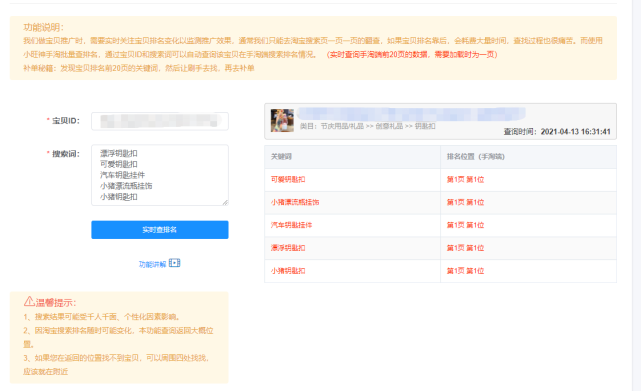The image size is (641, 391).
Task: Select keyword 可爱钥匙扣 in results table
Action: (288, 180)
